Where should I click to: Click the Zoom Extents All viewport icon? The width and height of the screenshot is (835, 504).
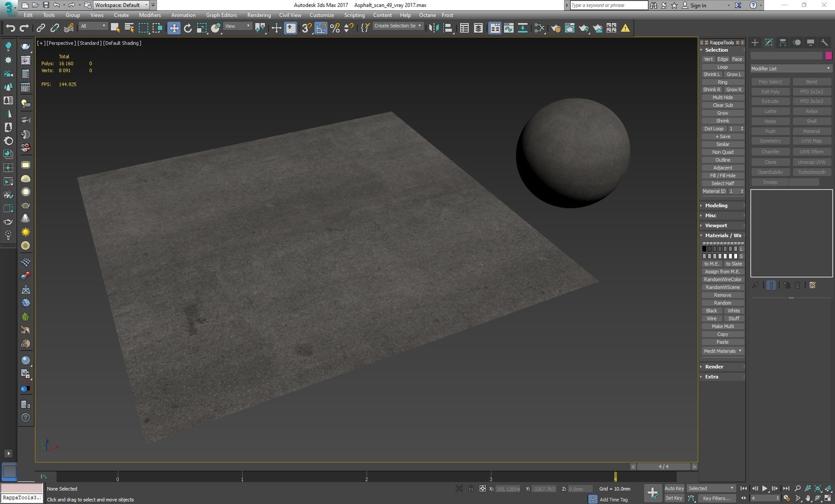tap(828, 488)
